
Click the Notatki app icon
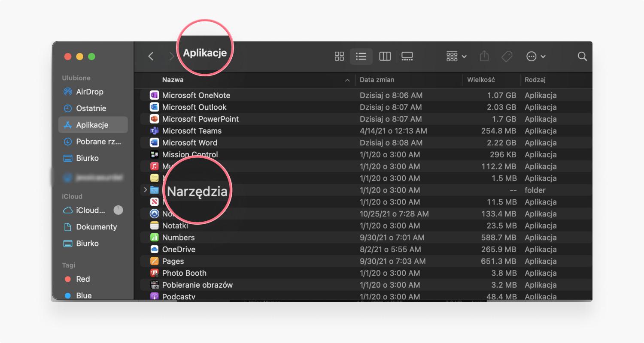click(x=155, y=226)
